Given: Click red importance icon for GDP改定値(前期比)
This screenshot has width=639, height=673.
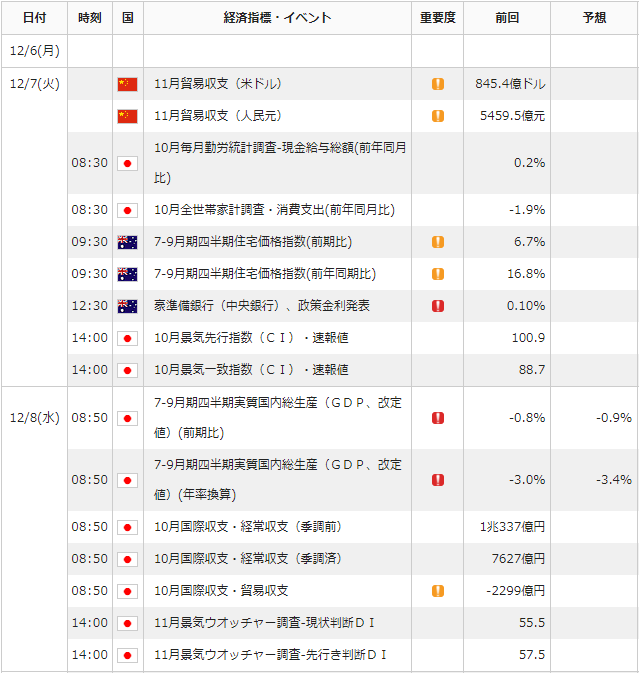Looking at the screenshot, I should point(438,418).
